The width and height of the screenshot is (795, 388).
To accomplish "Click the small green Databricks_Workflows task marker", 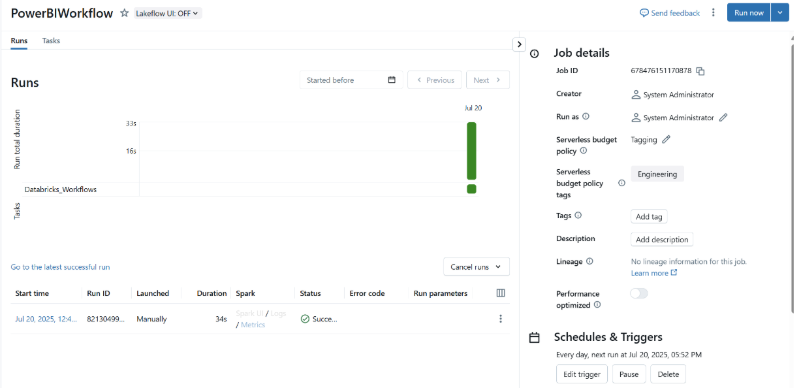I will 472,189.
